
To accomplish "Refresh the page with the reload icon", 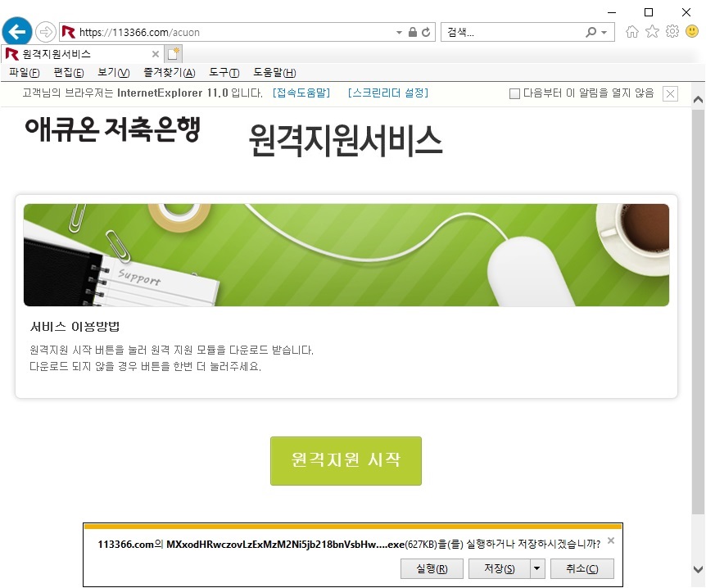I will click(426, 32).
